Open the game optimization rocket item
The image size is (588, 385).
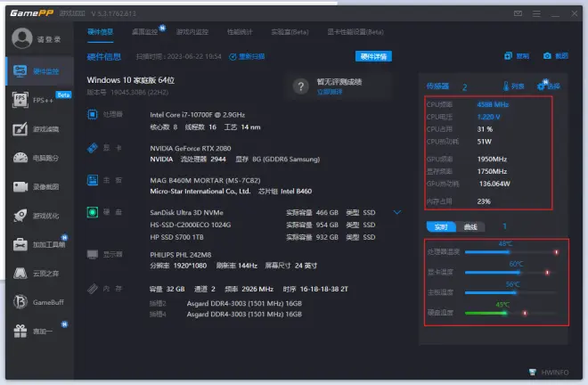pos(40,216)
